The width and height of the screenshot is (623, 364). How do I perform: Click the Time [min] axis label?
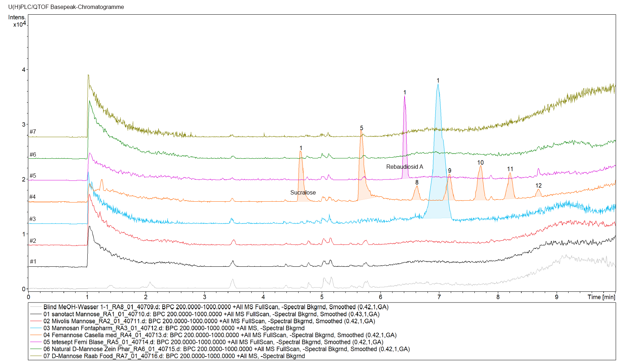pyautogui.click(x=601, y=297)
